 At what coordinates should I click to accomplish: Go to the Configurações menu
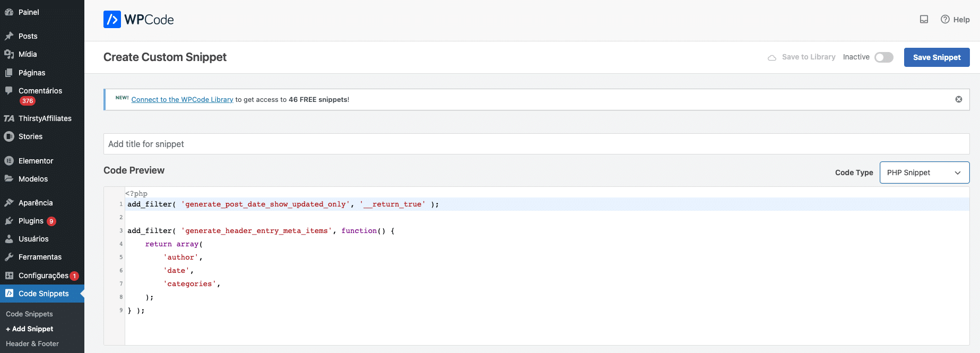pyautogui.click(x=43, y=275)
